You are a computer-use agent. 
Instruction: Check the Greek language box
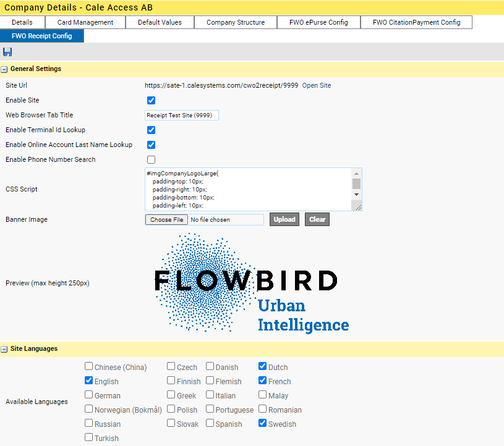click(171, 395)
